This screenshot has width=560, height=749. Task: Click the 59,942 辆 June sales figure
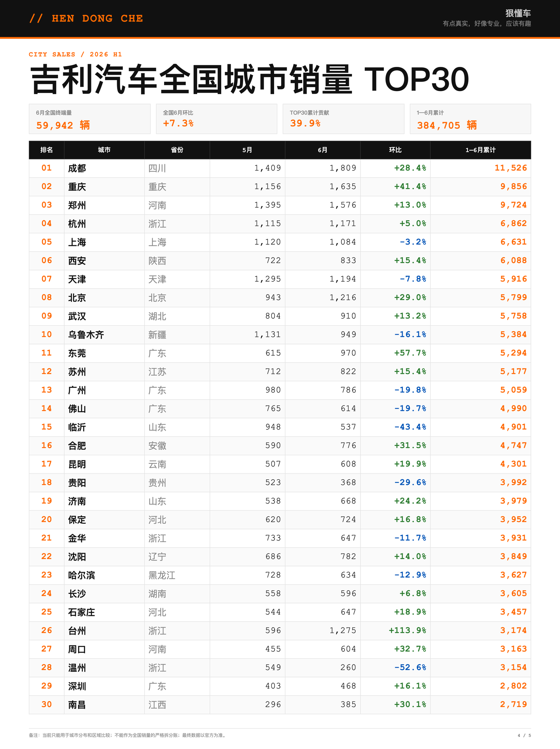(x=63, y=125)
